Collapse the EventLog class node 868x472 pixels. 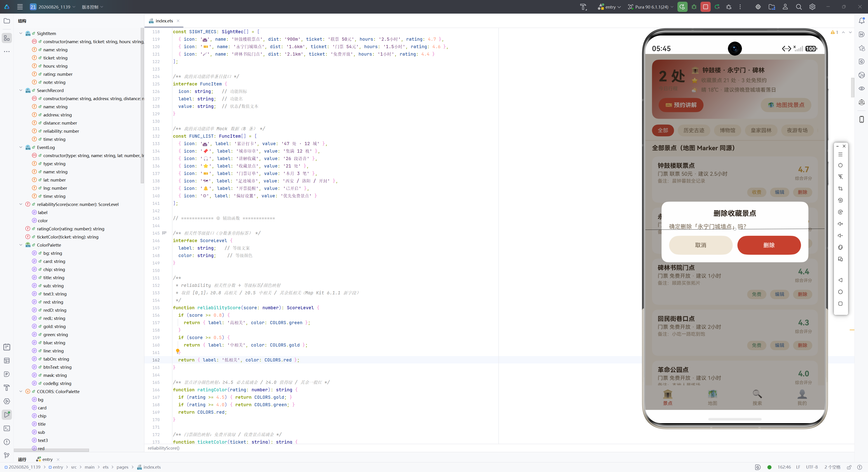21,147
